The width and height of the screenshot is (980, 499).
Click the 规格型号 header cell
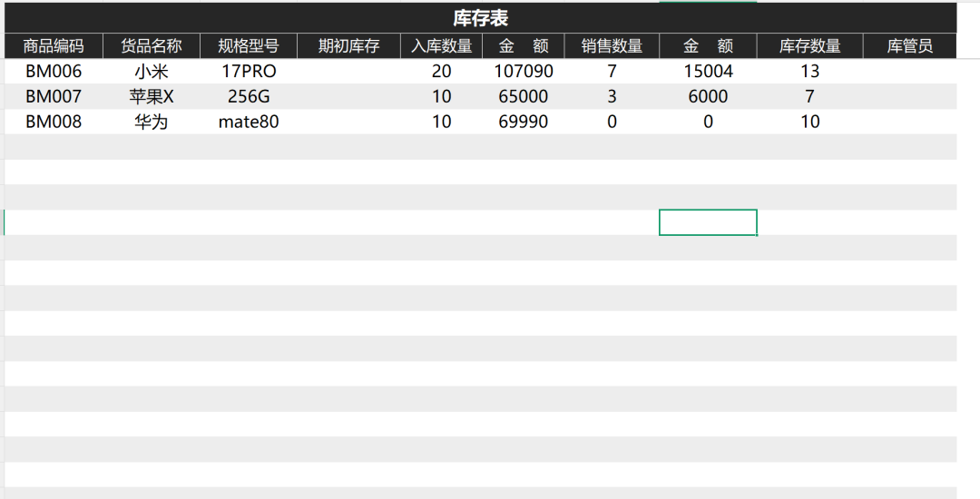click(249, 46)
